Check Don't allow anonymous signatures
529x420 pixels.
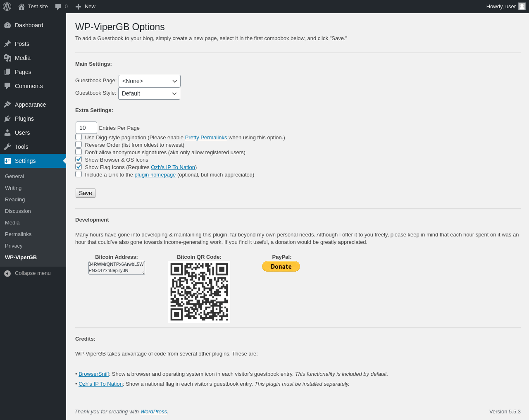click(x=79, y=152)
